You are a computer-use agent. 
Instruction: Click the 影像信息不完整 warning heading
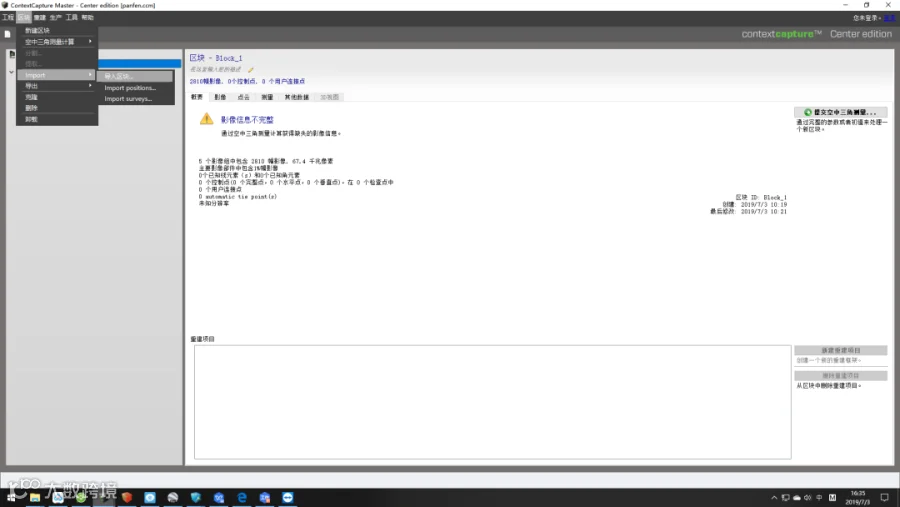[x=247, y=120]
